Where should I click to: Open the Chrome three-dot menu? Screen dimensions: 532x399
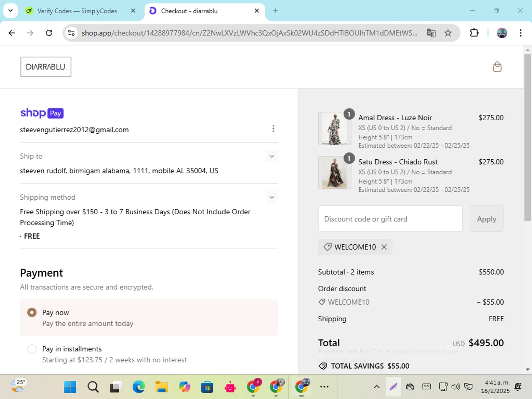[521, 33]
